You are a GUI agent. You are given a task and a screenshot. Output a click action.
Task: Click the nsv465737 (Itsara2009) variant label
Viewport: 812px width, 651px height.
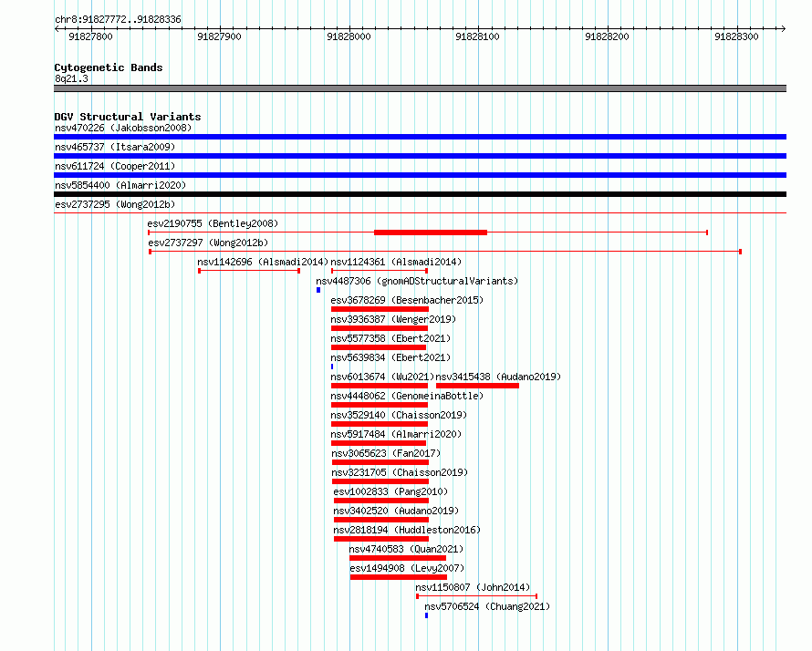tap(115, 147)
